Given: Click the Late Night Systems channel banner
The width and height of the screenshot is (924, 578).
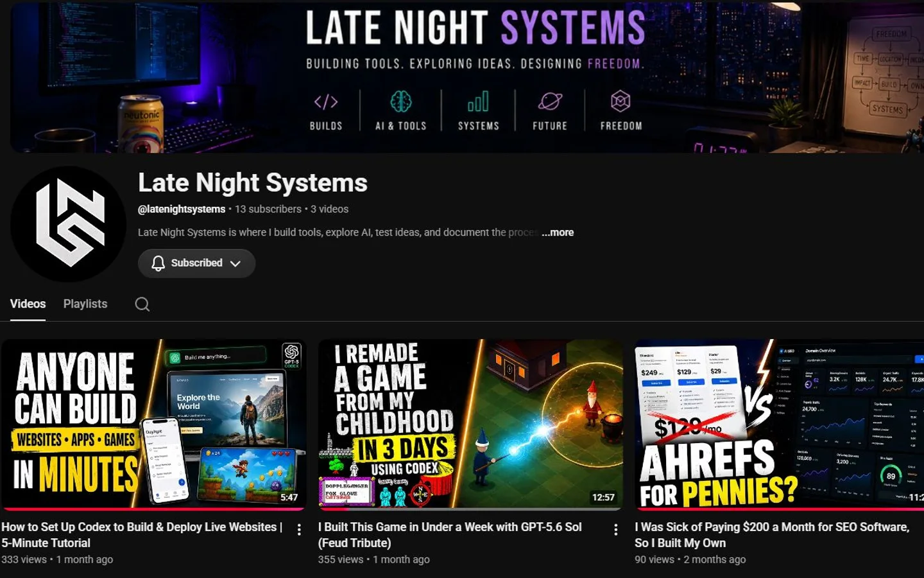Looking at the screenshot, I should click(x=466, y=77).
